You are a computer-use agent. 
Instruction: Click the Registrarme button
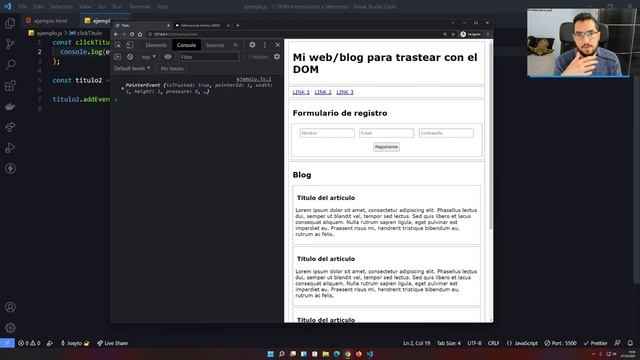[x=386, y=147]
